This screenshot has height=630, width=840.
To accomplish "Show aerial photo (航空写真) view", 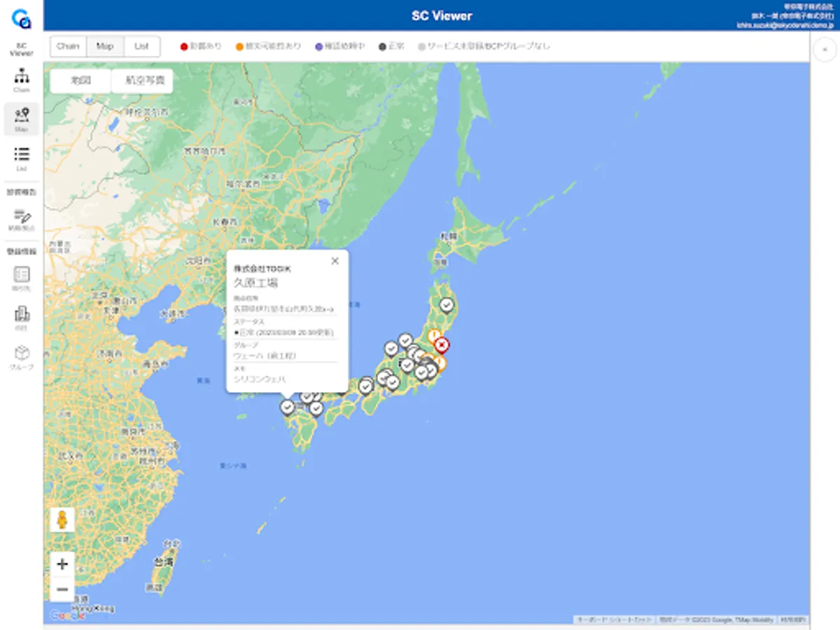I will pos(142,81).
